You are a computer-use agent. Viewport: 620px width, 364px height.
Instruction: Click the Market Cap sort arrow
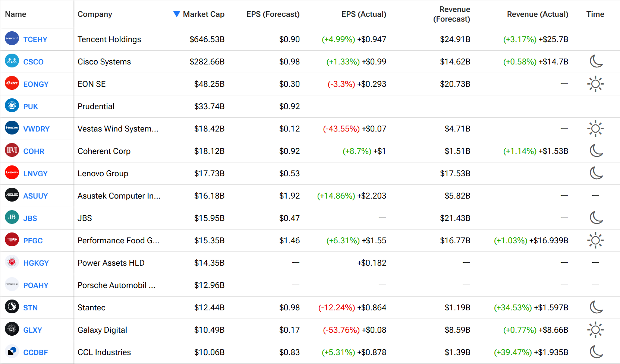tap(177, 14)
